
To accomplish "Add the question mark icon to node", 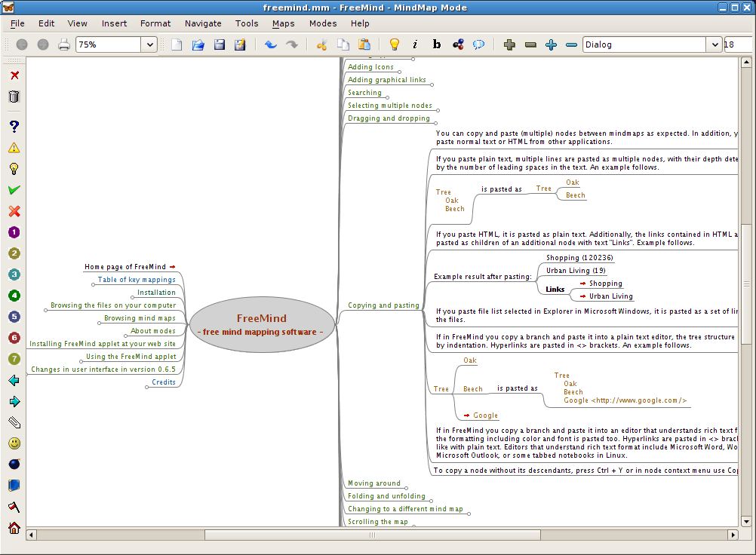I will (14, 126).
